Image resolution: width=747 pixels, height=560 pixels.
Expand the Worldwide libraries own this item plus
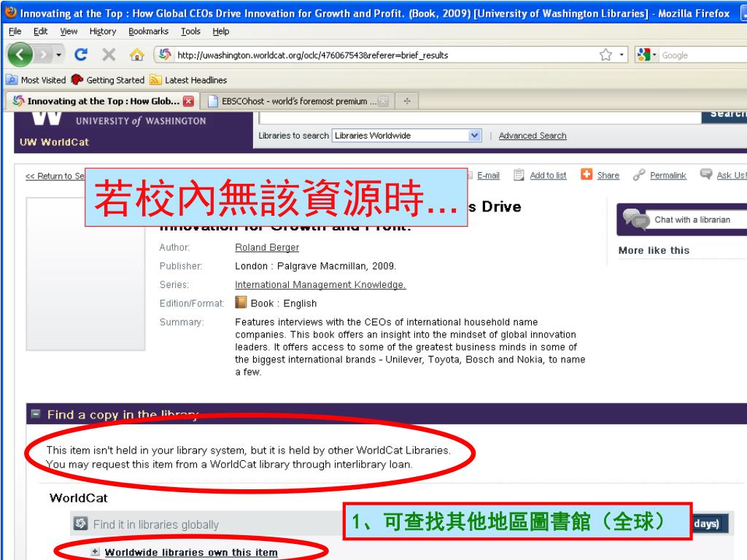click(x=95, y=551)
